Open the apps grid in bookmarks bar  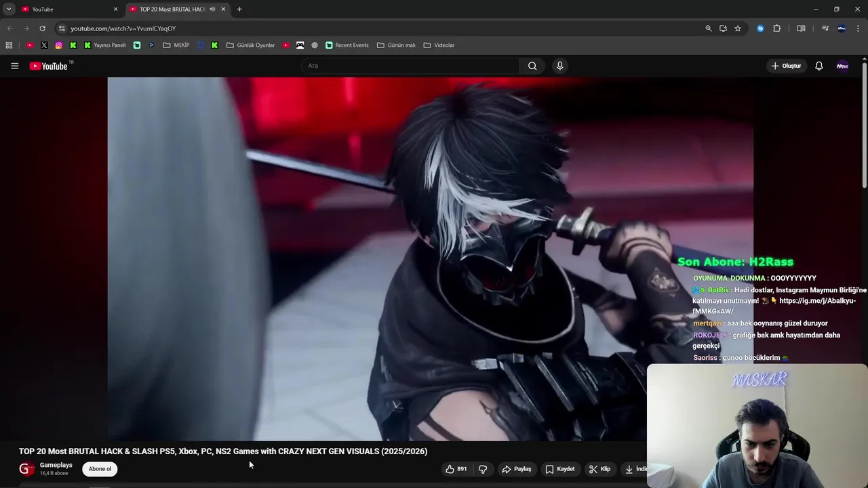(x=9, y=45)
